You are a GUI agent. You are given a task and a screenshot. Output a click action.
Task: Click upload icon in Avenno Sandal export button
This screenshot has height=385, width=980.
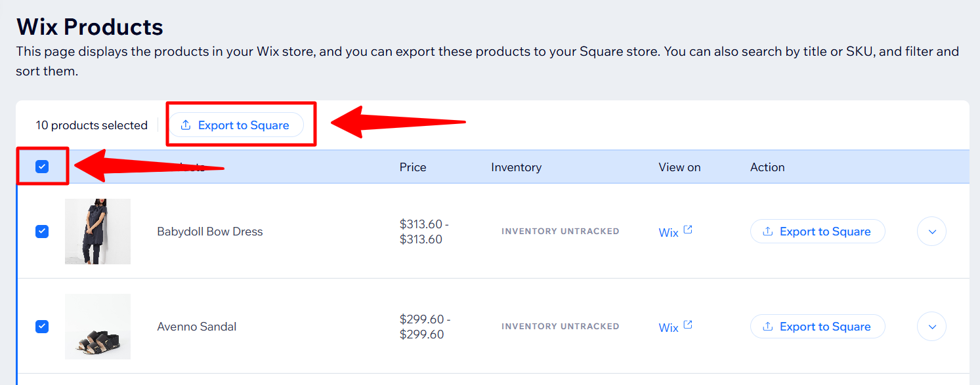point(767,327)
